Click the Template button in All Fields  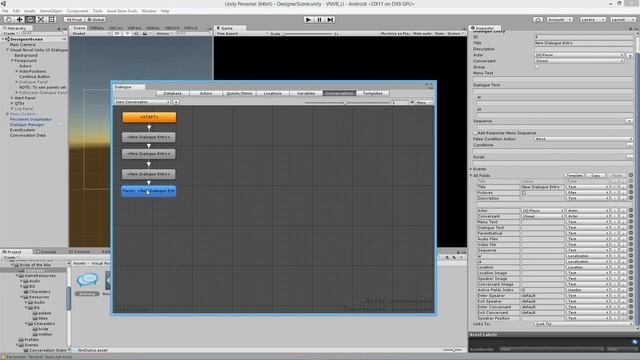(x=574, y=176)
